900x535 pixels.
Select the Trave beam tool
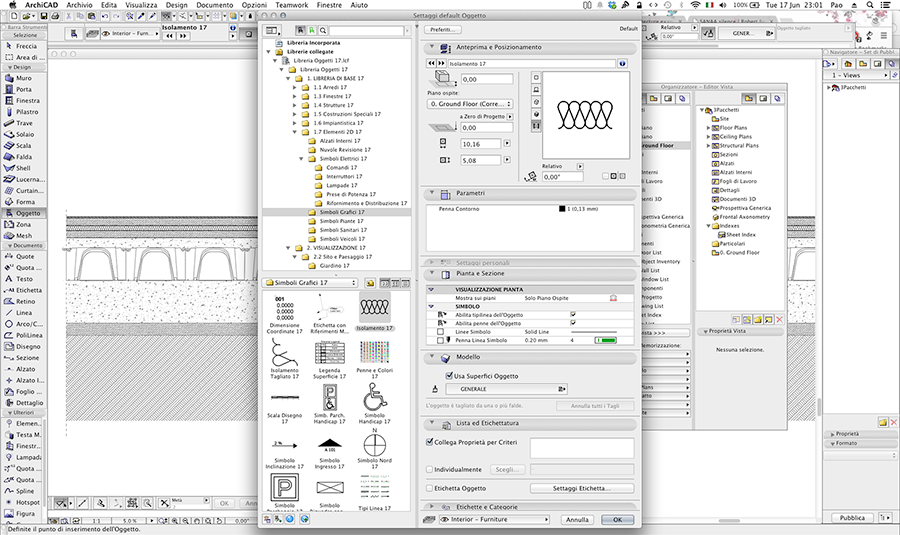pyautogui.click(x=24, y=123)
